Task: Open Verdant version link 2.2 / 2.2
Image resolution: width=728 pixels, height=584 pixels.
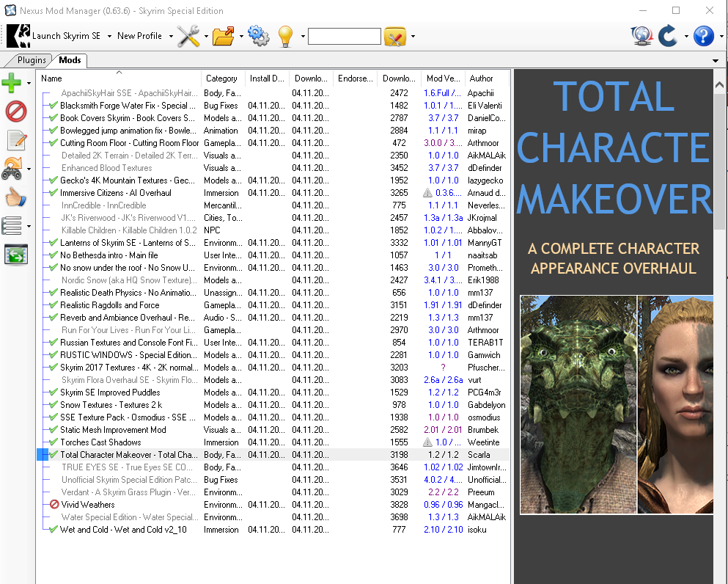Action: 443,492
